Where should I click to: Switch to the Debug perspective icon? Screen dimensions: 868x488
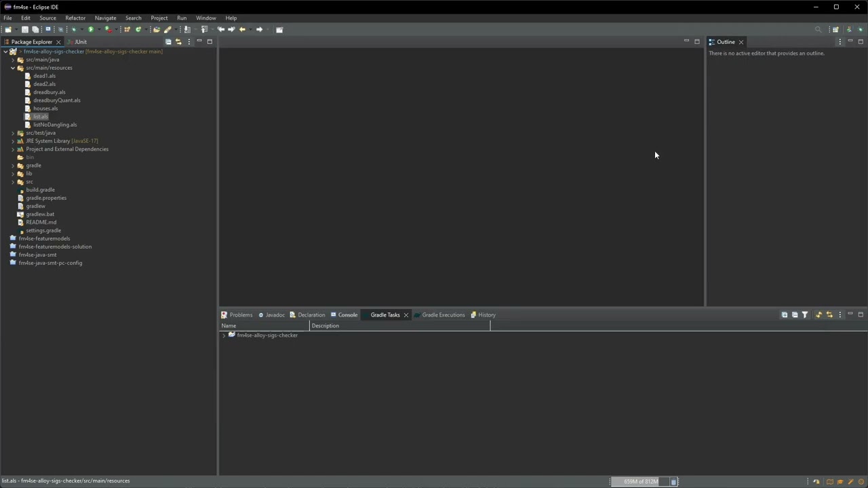click(x=861, y=29)
